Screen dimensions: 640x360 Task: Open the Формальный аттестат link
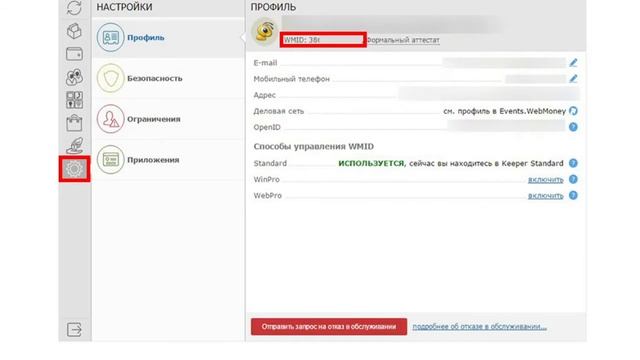point(403,40)
